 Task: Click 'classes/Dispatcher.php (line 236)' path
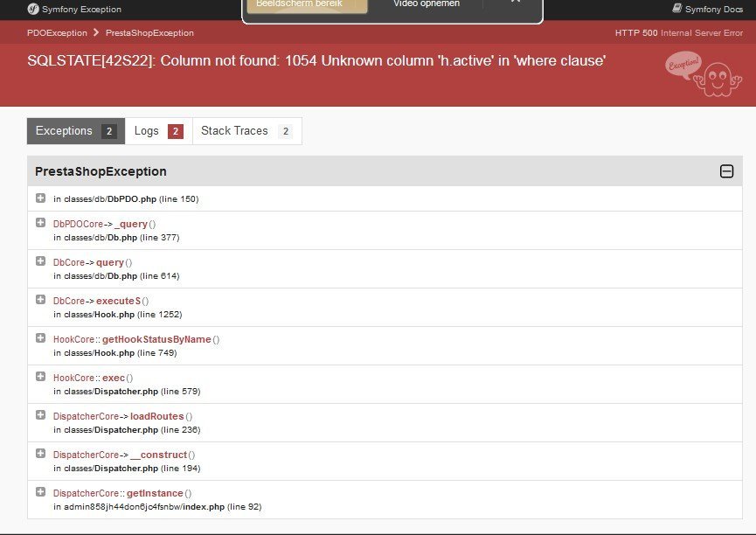tap(132, 430)
